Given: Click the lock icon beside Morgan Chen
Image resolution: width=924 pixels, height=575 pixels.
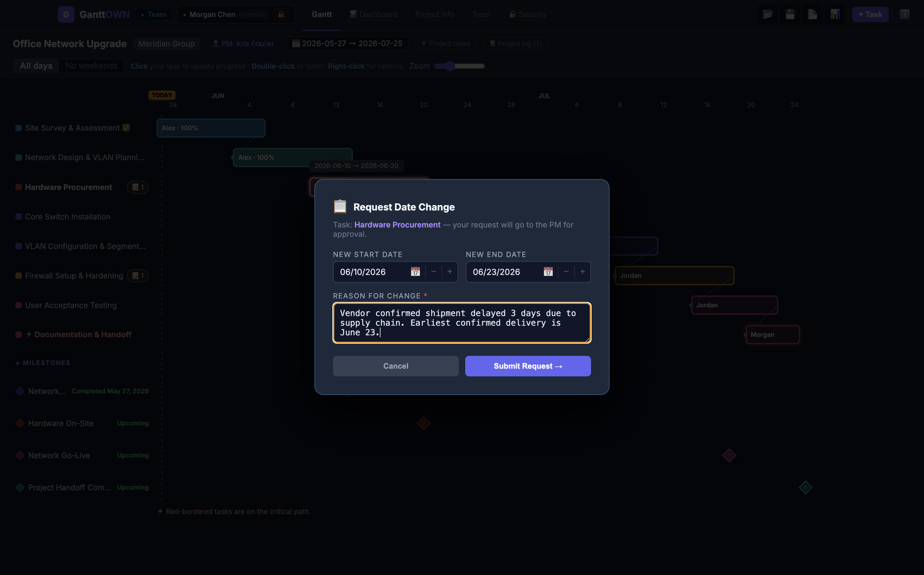Looking at the screenshot, I should click(x=281, y=14).
